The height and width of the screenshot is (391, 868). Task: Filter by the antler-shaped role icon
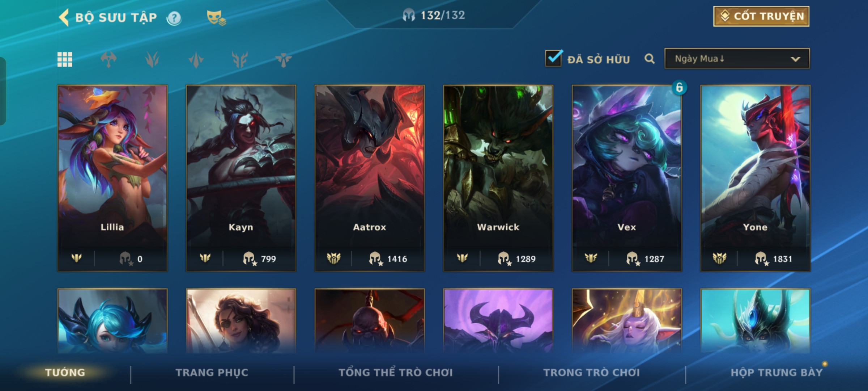point(240,59)
